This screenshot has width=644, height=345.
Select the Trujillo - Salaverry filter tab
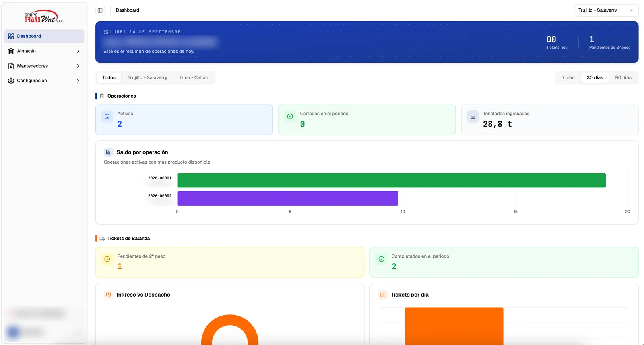[x=147, y=78]
